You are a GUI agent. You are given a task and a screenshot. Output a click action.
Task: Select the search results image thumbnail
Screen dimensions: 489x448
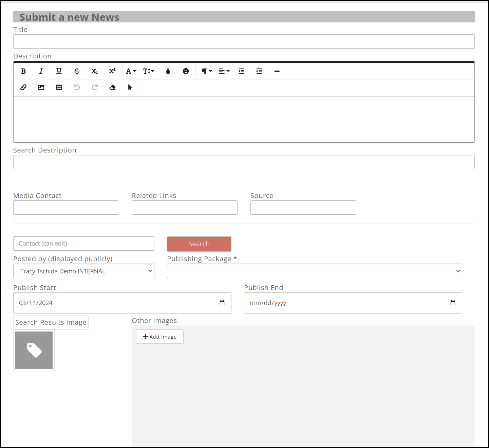coord(34,350)
